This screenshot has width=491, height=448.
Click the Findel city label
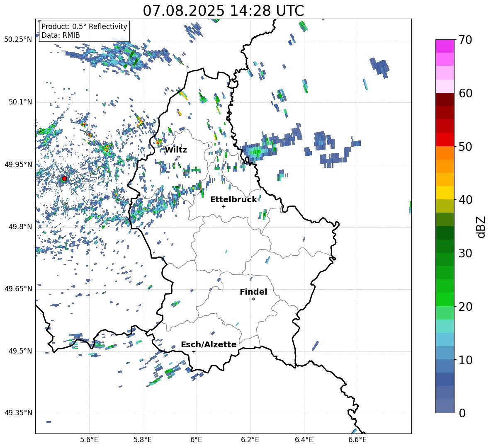[253, 292]
